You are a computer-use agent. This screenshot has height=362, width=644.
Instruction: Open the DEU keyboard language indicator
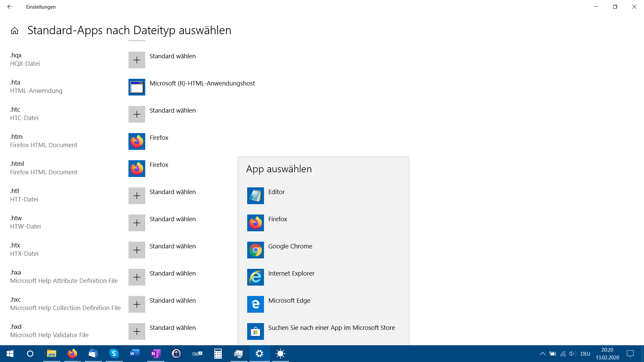tap(585, 354)
